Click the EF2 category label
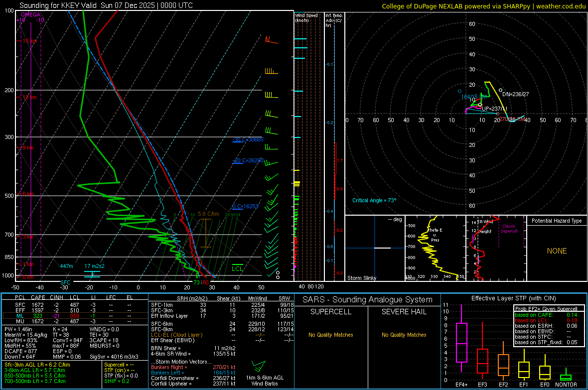This screenshot has height=390, width=588. click(x=503, y=385)
